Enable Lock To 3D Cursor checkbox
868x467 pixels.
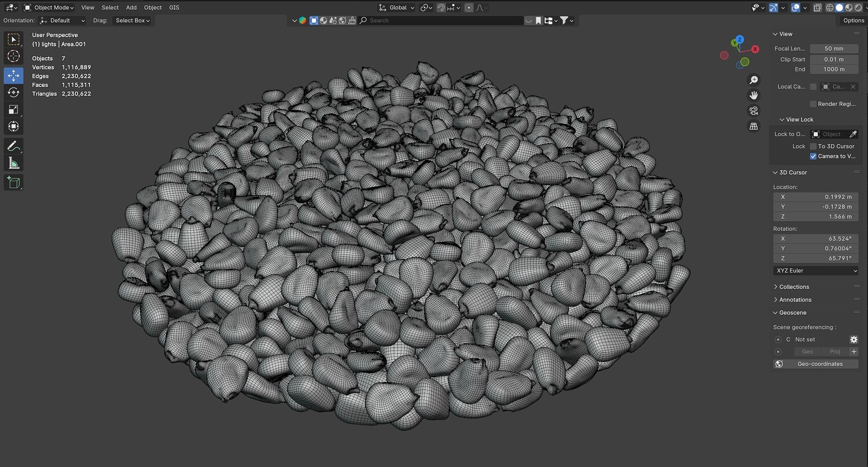tap(813, 146)
